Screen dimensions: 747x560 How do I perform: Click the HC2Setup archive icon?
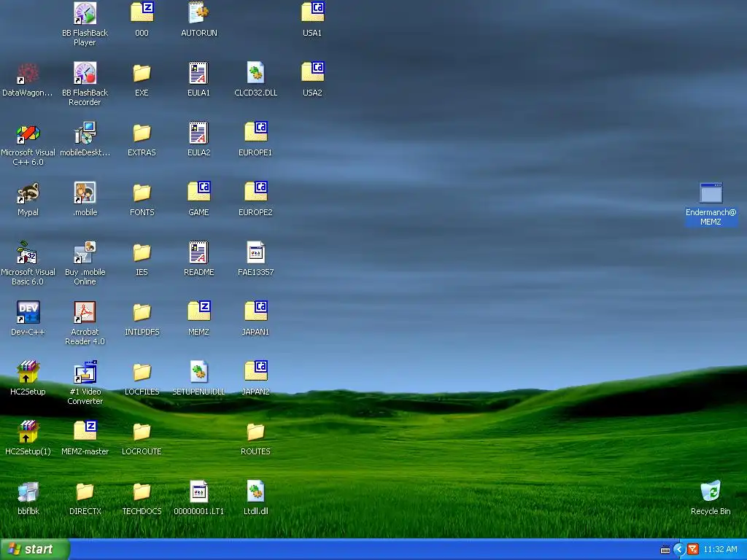click(x=28, y=372)
